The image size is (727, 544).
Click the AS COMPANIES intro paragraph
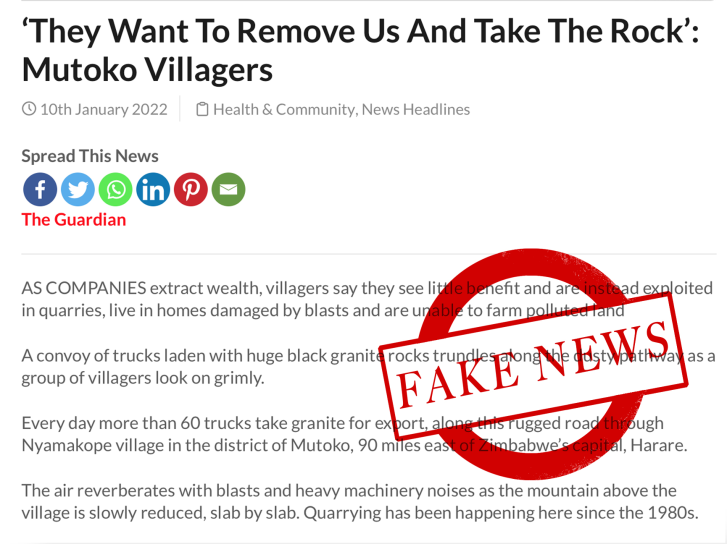pyautogui.click(x=367, y=299)
